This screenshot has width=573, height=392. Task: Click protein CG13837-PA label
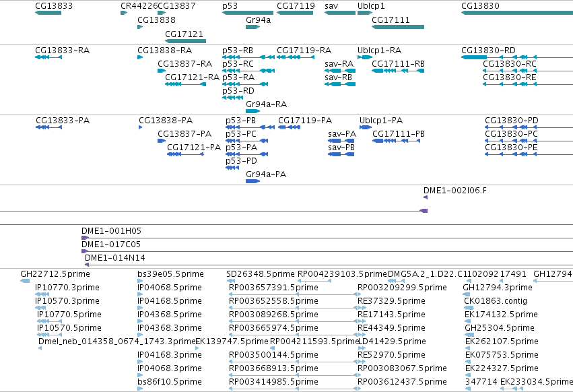[184, 134]
